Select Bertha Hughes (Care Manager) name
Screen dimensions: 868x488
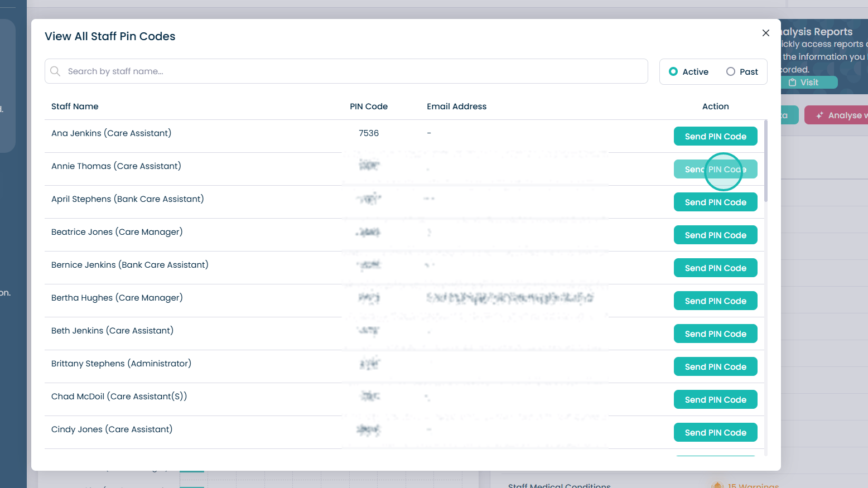[117, 298]
